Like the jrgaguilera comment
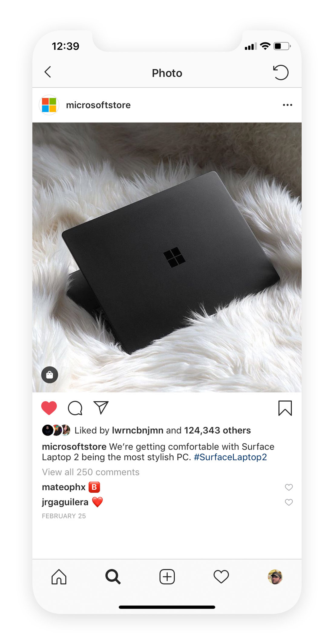Image resolution: width=334 pixels, height=644 pixels. click(289, 502)
